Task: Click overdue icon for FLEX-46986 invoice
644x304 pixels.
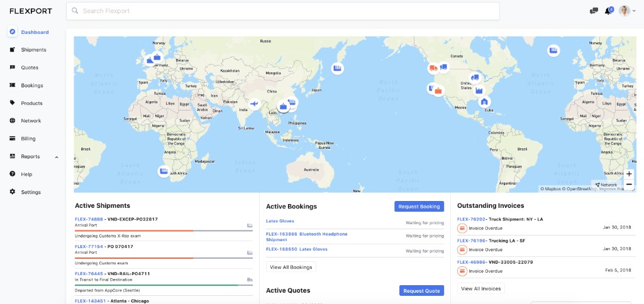Action: (x=462, y=271)
